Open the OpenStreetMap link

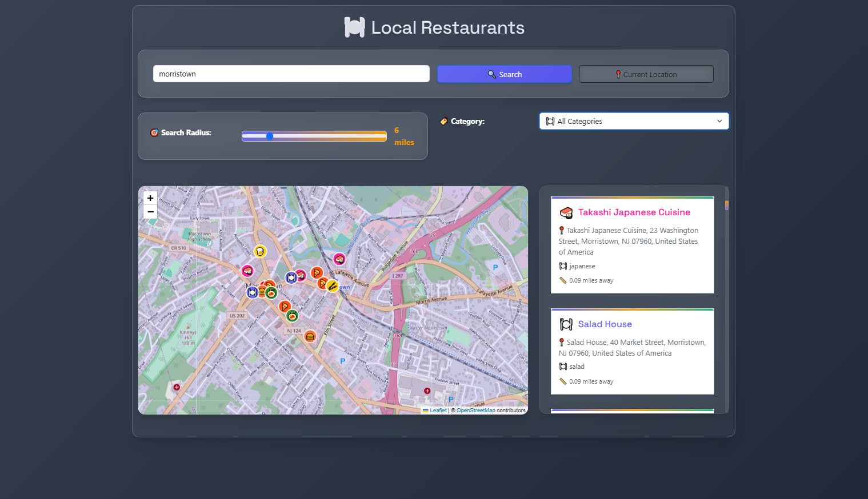pyautogui.click(x=476, y=411)
